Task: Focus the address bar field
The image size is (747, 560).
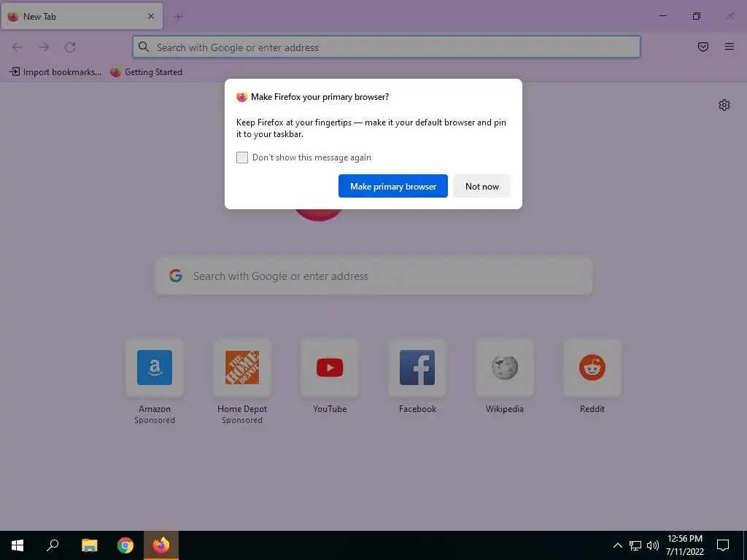Action: [387, 47]
